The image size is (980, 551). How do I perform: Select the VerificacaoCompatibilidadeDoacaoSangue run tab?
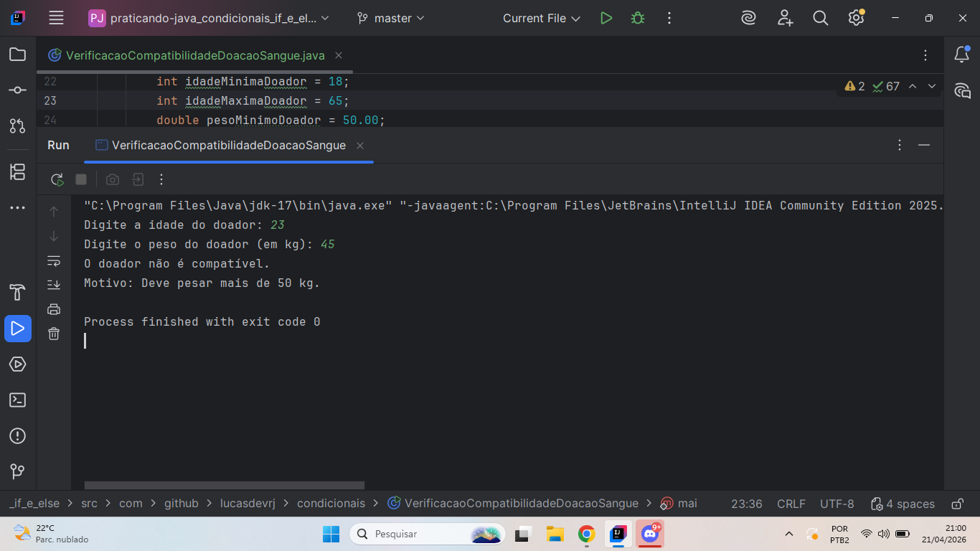point(228,145)
